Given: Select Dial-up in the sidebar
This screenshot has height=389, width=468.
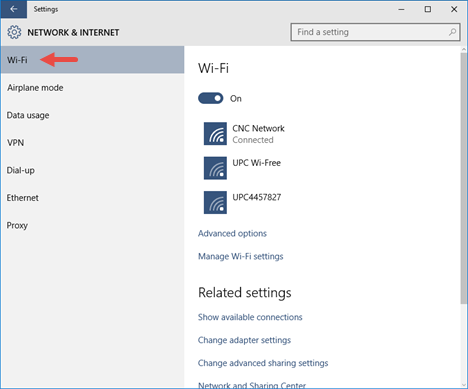Looking at the screenshot, I should pyautogui.click(x=92, y=170).
